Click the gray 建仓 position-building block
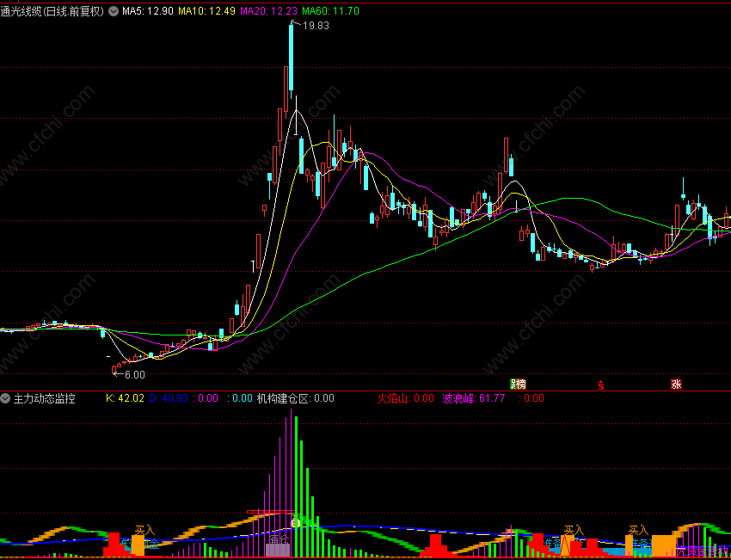Screen dimensions: 731x560 [279, 551]
